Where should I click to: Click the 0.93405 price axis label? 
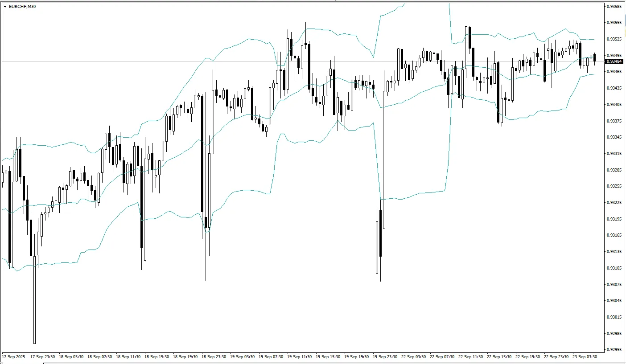[x=615, y=104]
